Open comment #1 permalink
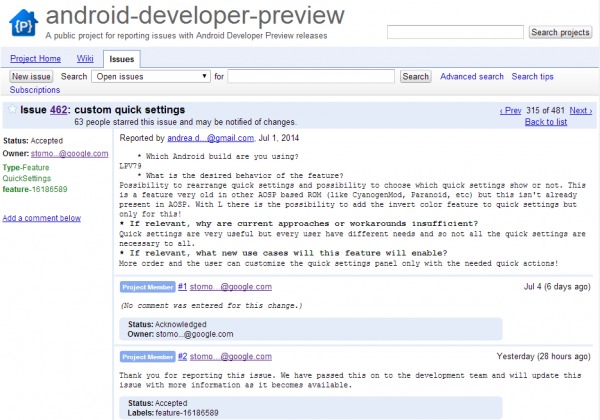 click(183, 287)
